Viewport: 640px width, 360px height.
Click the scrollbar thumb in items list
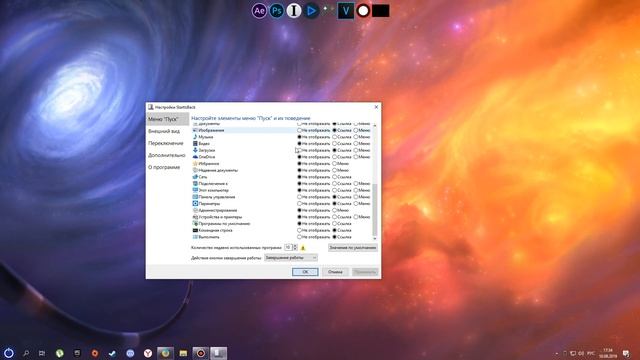click(375, 209)
